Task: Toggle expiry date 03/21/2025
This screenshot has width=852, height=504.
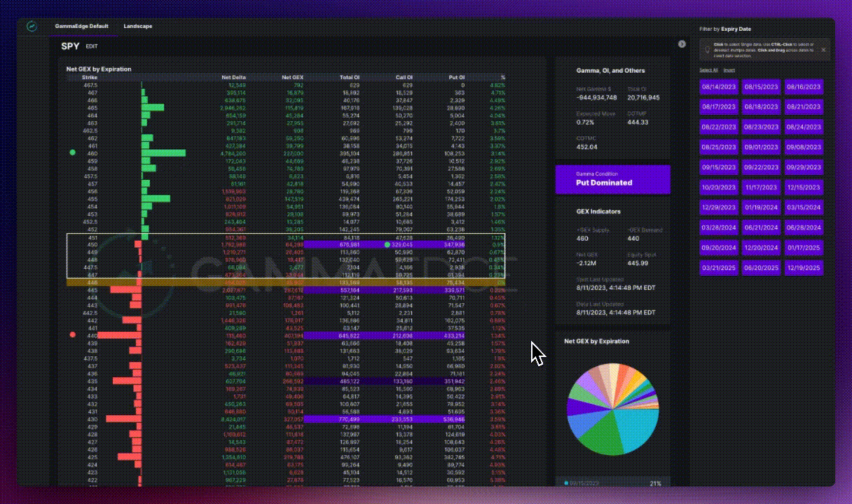Action: [x=718, y=269]
